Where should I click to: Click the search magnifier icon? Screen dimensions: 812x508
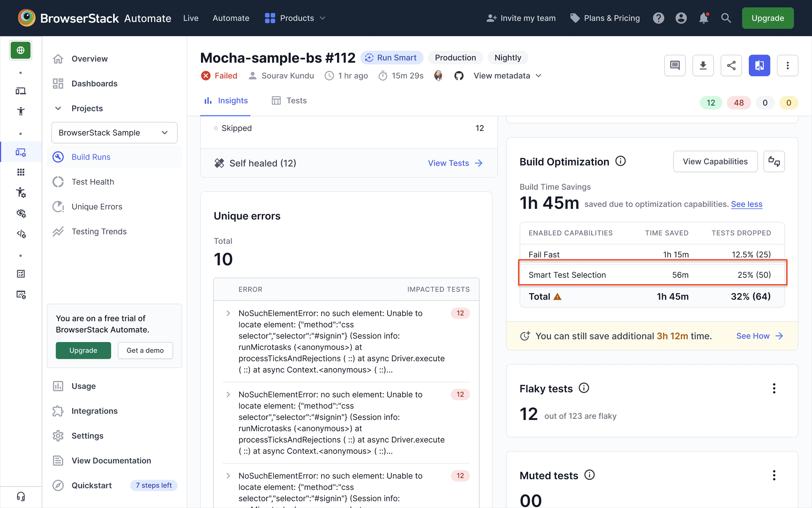[x=726, y=18]
